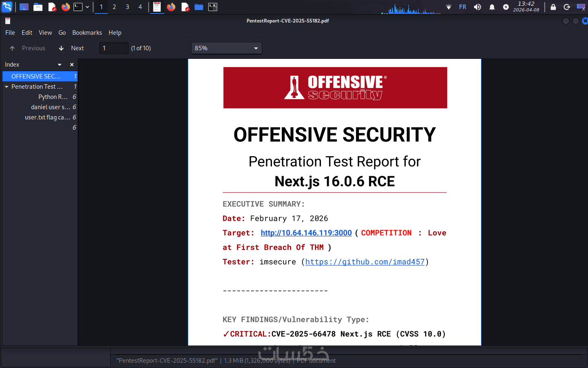Select the PDF viewer taskbar window button
The height and width of the screenshot is (368, 588).
click(x=157, y=7)
